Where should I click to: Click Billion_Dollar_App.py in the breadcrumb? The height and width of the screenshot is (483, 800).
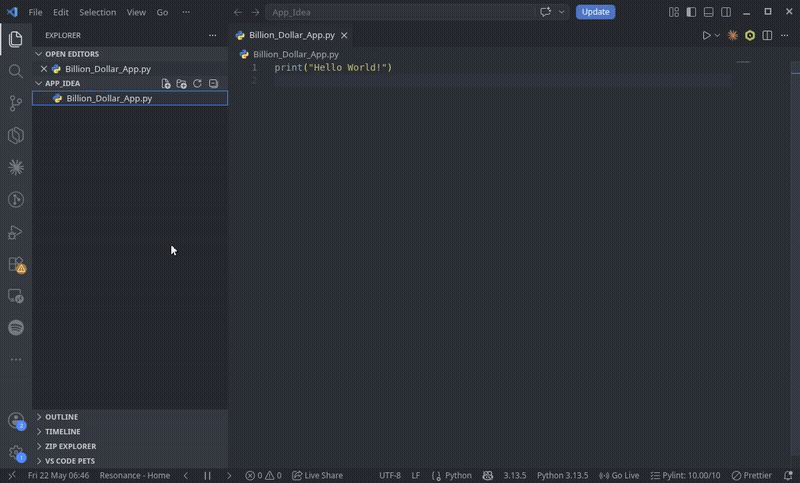click(295, 54)
